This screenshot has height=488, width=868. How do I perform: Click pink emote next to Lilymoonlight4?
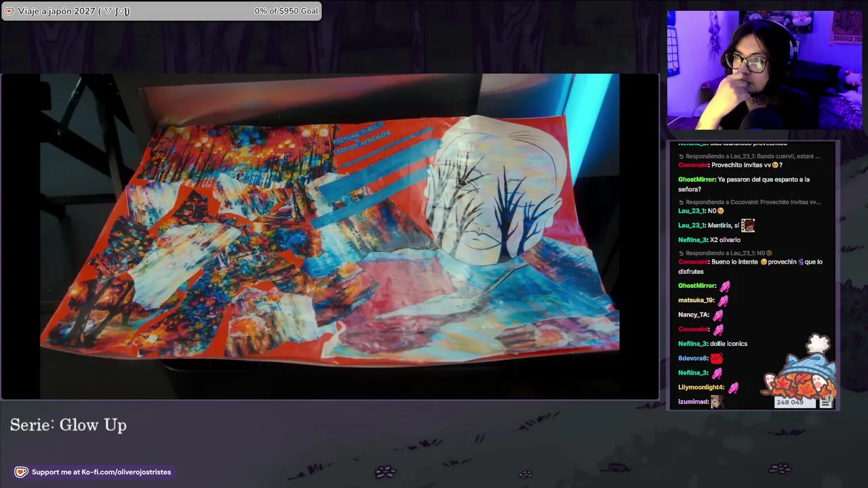(733, 387)
